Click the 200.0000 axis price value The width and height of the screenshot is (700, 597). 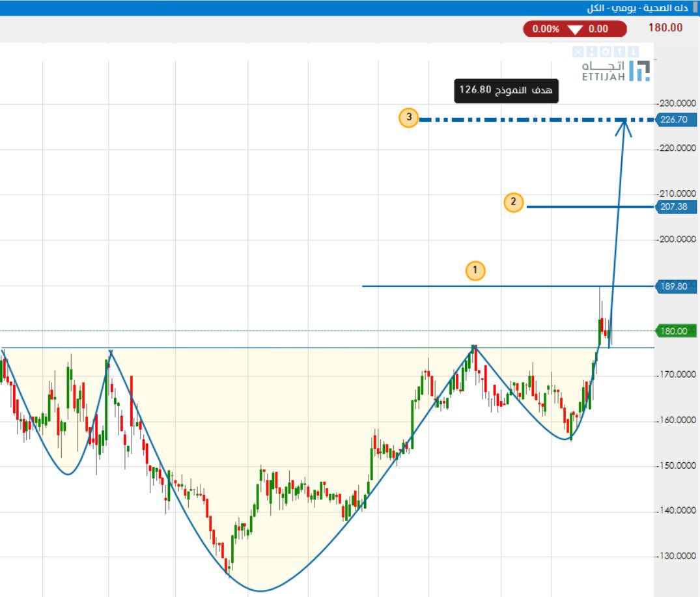678,239
